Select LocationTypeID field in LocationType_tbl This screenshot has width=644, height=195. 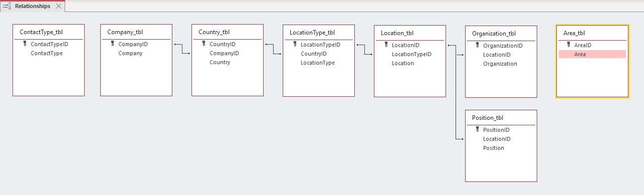tap(320, 45)
